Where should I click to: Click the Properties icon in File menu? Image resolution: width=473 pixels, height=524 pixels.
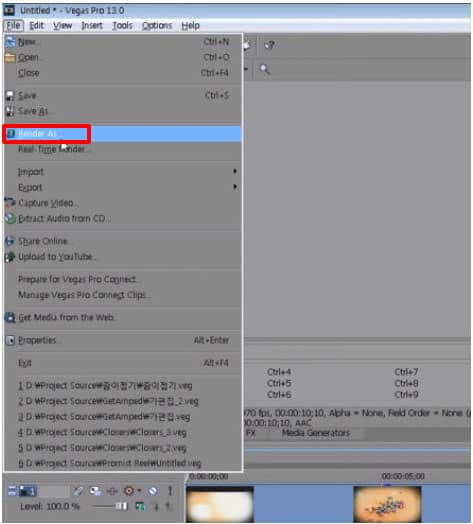[11, 340]
